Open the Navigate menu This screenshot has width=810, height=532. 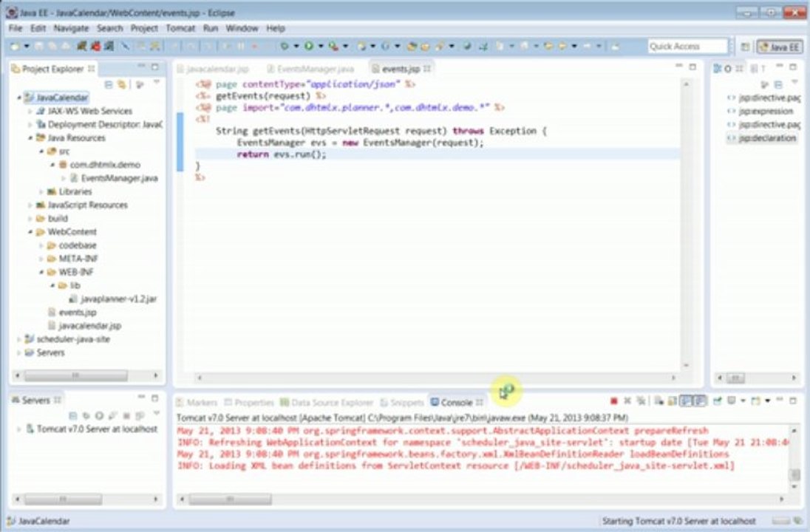71,28
